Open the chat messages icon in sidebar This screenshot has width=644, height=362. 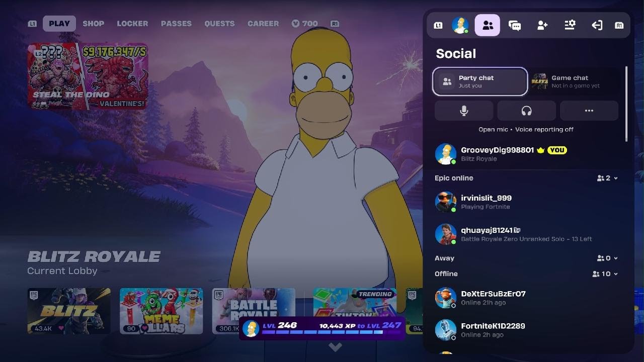[x=515, y=25]
